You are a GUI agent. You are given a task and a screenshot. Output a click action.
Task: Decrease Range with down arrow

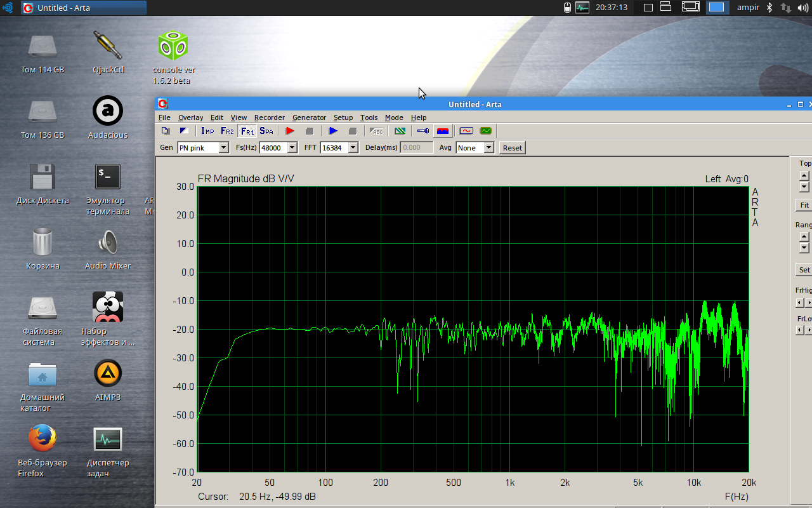pyautogui.click(x=804, y=248)
